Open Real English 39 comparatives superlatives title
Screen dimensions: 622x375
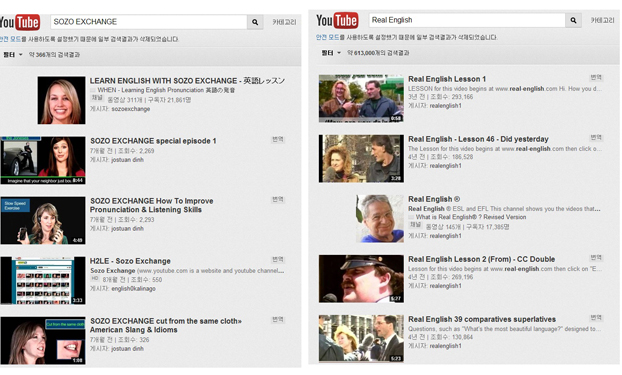coord(482,319)
